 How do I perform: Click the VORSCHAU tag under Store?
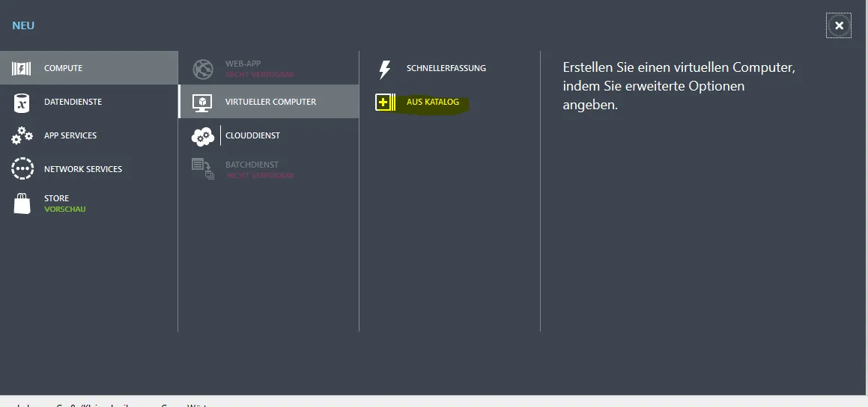[64, 209]
